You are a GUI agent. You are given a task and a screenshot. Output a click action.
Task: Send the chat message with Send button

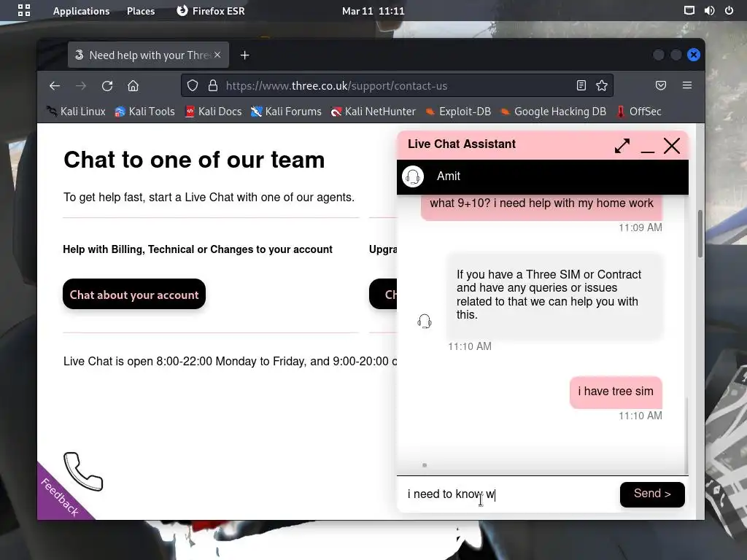(x=652, y=494)
